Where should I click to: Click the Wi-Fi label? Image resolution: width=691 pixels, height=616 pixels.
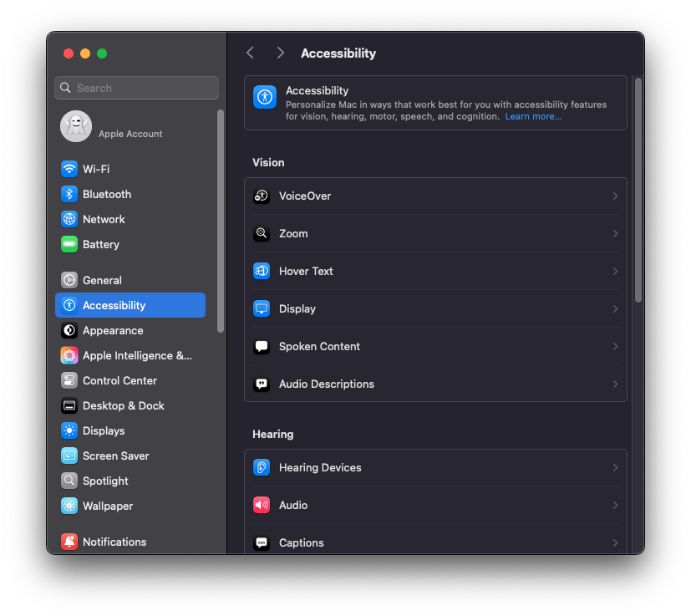click(x=96, y=169)
